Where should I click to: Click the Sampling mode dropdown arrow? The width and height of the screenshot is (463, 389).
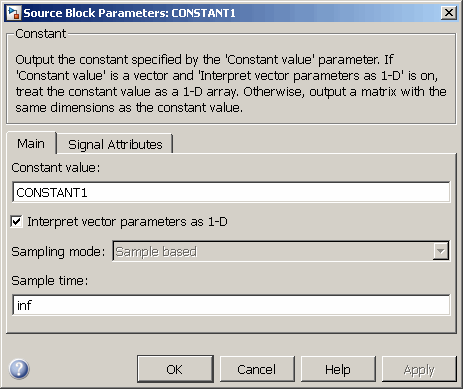click(441, 251)
